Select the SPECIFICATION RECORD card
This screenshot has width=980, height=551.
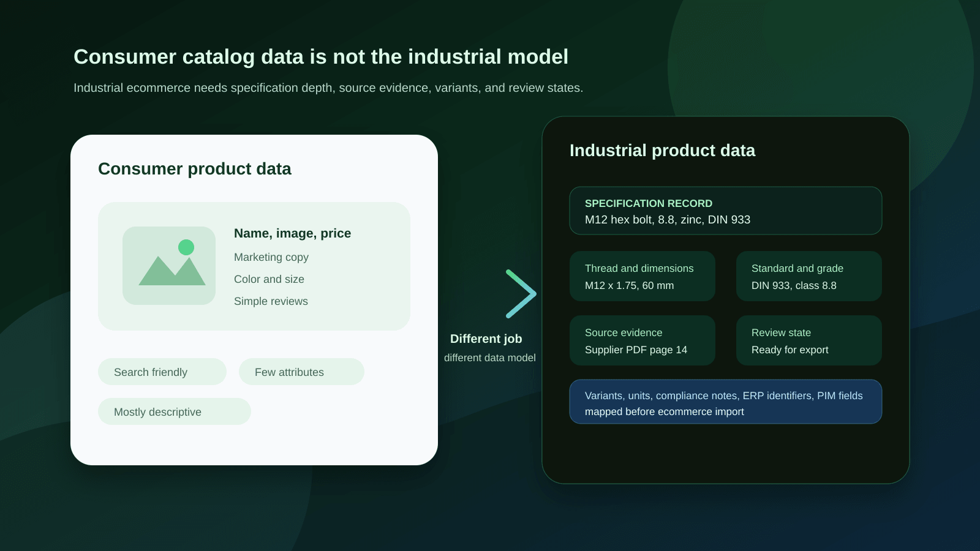coord(726,211)
